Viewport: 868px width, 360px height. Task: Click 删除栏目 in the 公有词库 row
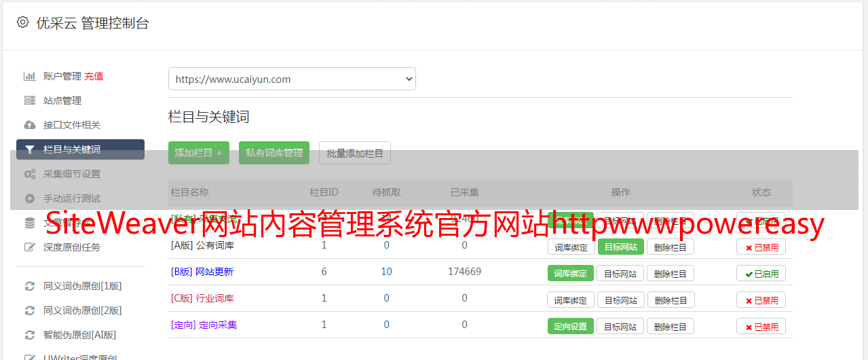(671, 247)
